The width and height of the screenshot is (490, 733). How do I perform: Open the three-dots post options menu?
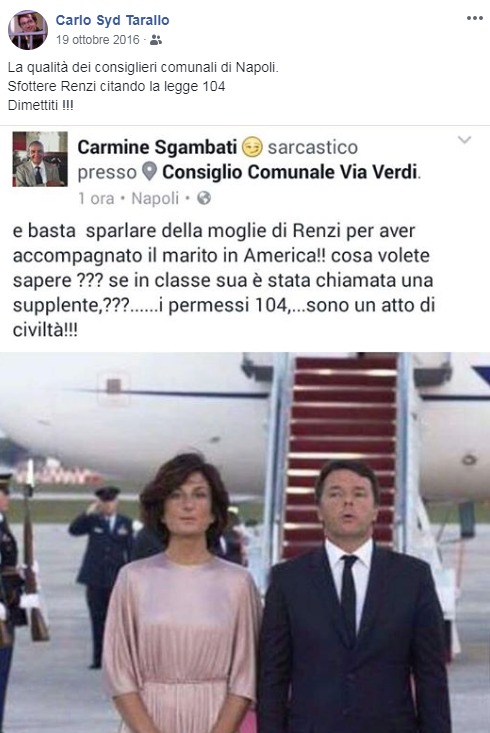pyautogui.click(x=475, y=18)
